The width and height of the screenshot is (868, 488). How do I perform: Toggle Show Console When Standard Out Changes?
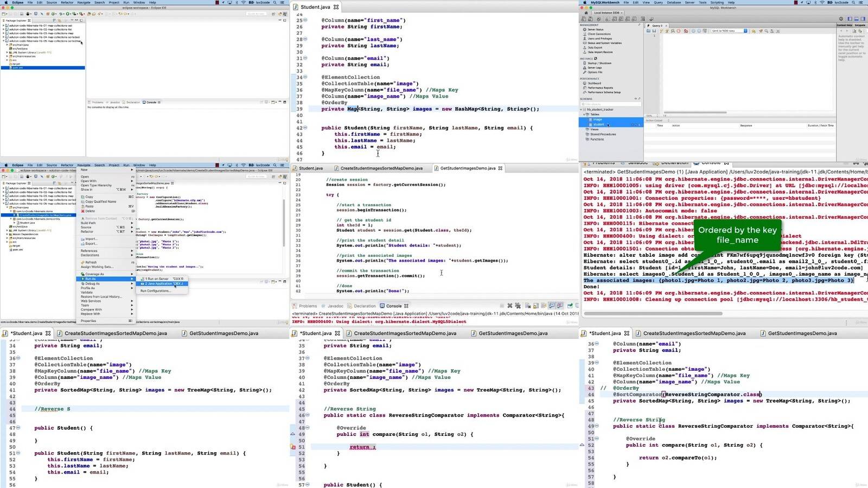551,306
